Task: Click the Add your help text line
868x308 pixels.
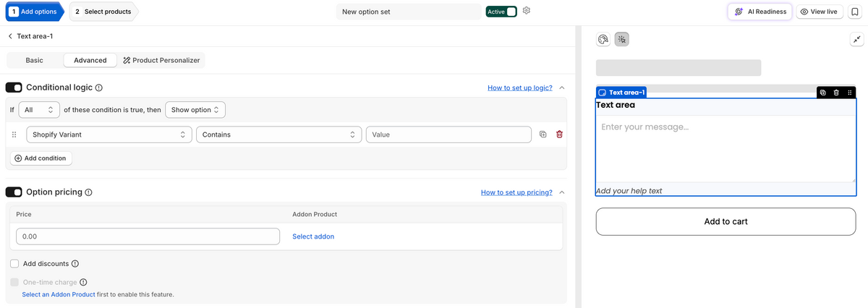Action: pos(629,191)
